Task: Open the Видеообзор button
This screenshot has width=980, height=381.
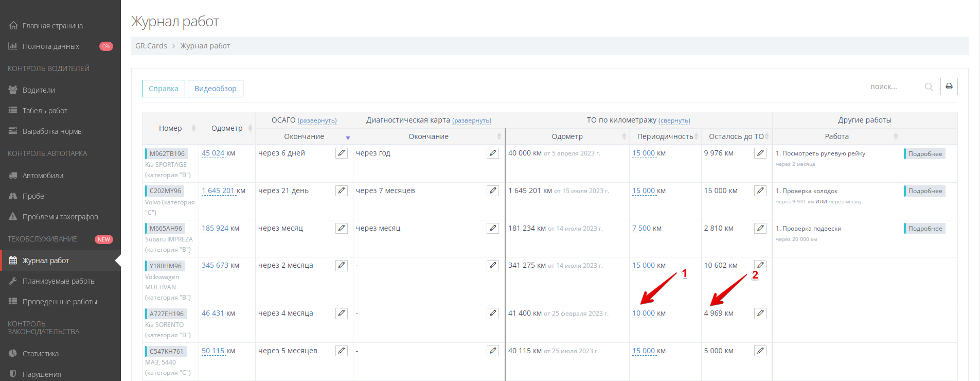Action: click(215, 89)
